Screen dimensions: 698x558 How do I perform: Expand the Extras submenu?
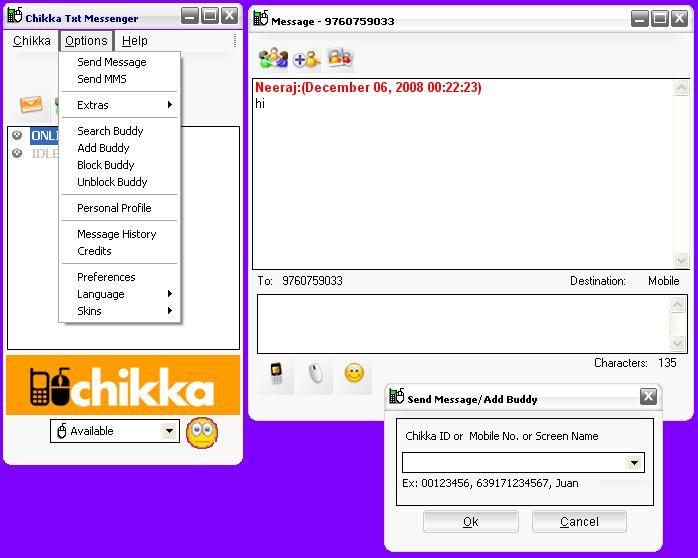pyautogui.click(x=125, y=105)
